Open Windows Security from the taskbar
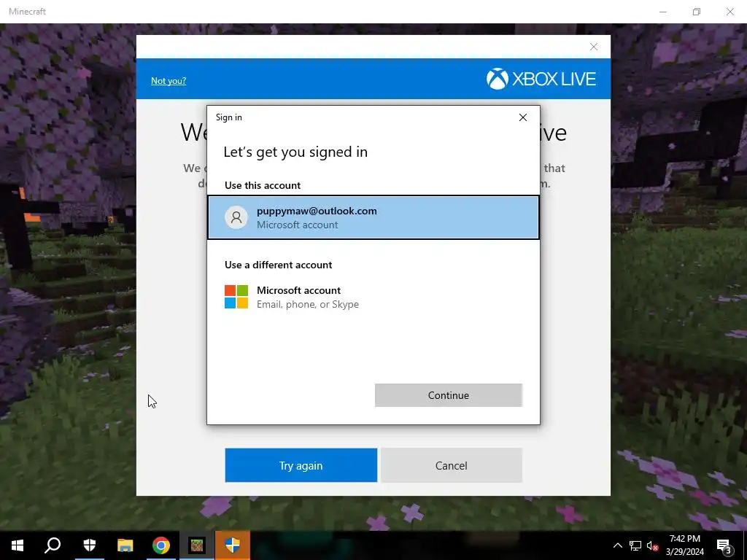Image resolution: width=747 pixels, height=560 pixels. point(90,545)
